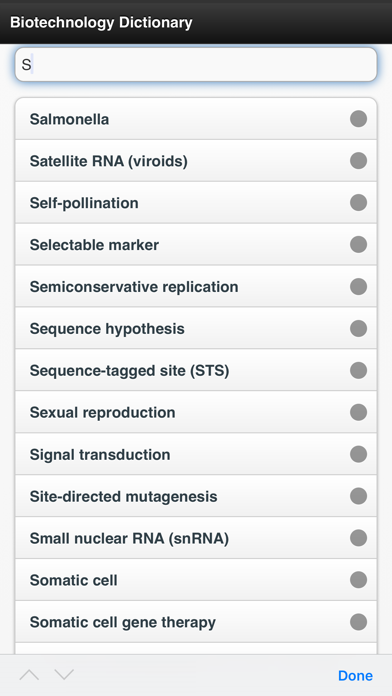Dismiss the keyboard with Done
The image size is (392, 696).
(x=355, y=676)
